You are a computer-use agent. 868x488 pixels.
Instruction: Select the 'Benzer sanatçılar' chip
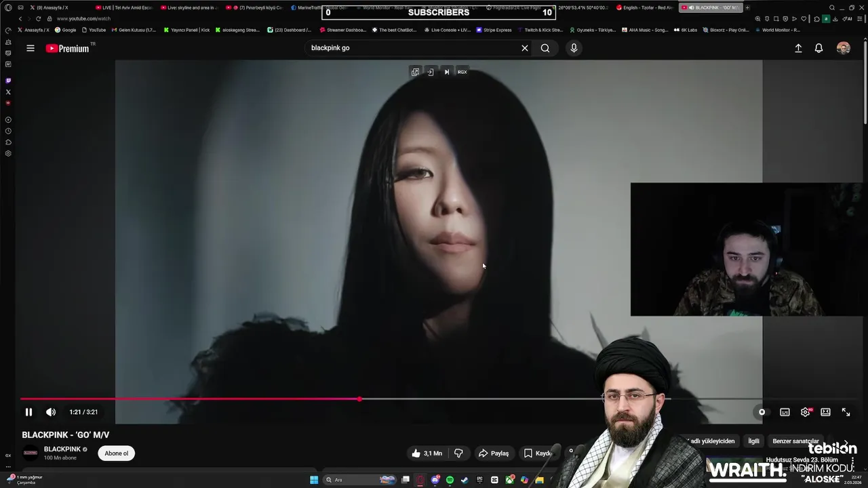[795, 441]
